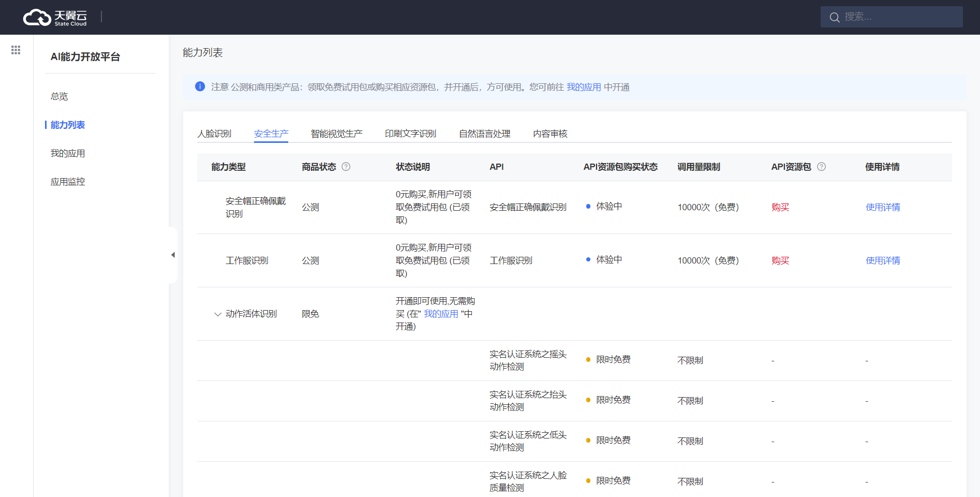Select 能力列表 in the sidebar
980x497 pixels.
(68, 125)
